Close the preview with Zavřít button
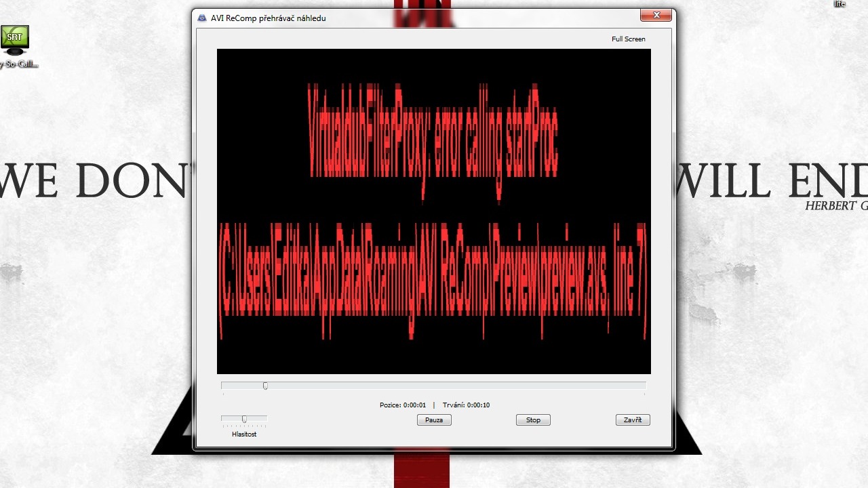This screenshot has height=488, width=868. pyautogui.click(x=633, y=420)
